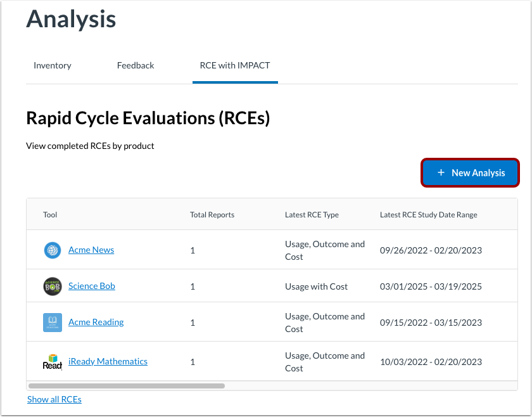
Task: Click the Science Bob logo icon
Action: [53, 286]
